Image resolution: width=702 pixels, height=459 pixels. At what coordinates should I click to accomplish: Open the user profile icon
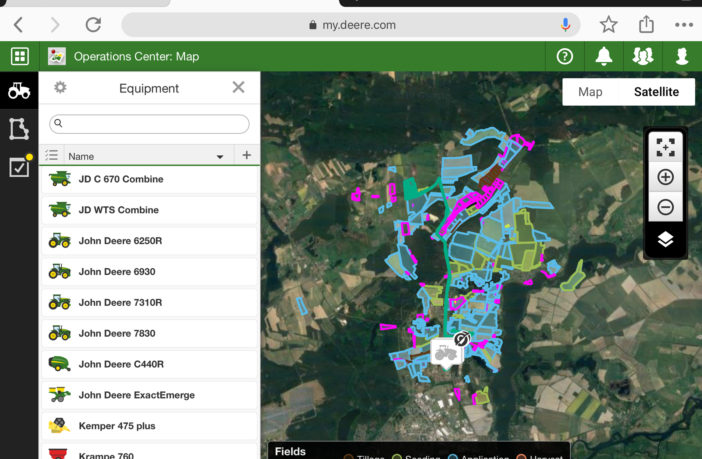tap(682, 56)
